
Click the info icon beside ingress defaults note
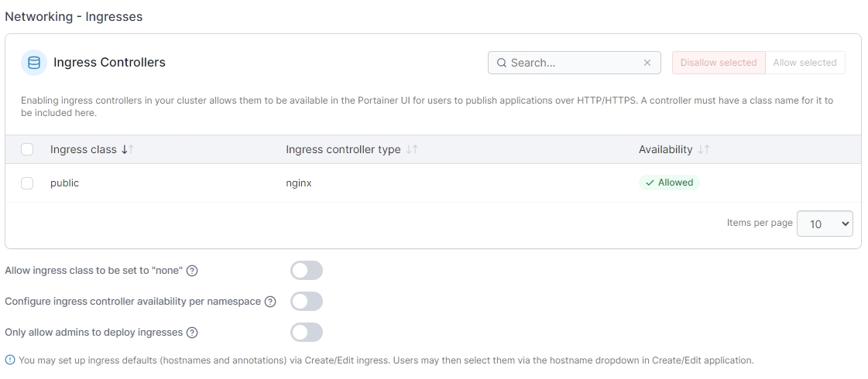pyautogui.click(x=10, y=360)
